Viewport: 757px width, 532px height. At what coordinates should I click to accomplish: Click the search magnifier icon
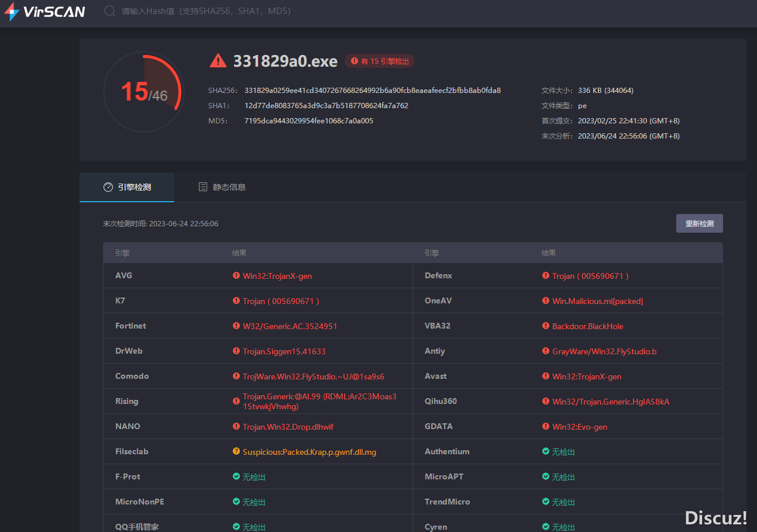[109, 11]
